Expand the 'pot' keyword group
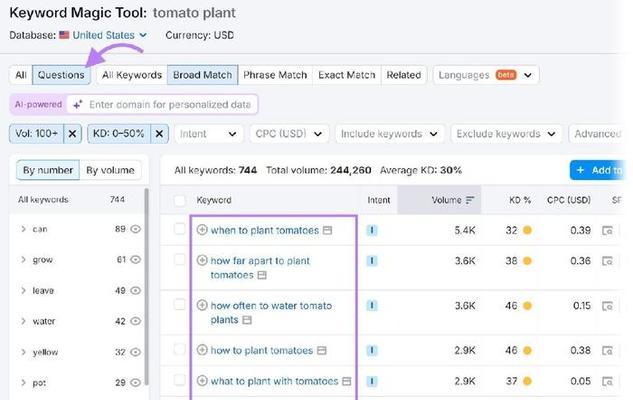The image size is (633, 400). click(23, 382)
